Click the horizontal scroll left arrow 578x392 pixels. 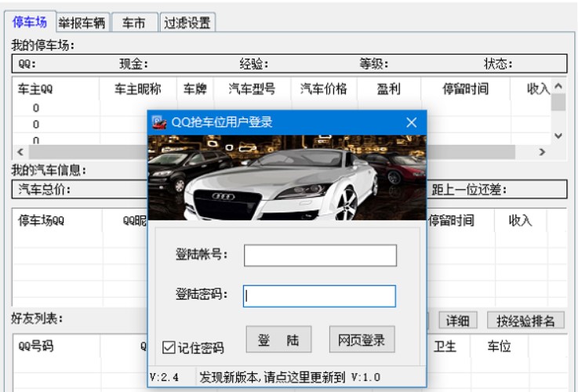click(20, 152)
